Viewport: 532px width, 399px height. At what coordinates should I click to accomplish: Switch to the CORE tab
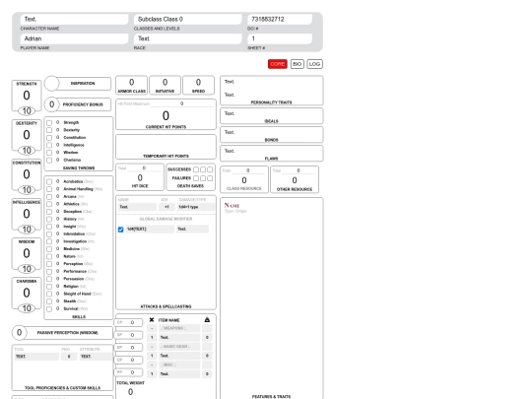click(x=277, y=64)
